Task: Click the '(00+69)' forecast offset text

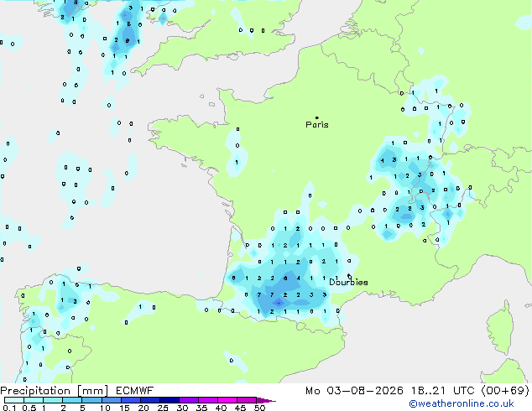Action: click(x=505, y=391)
